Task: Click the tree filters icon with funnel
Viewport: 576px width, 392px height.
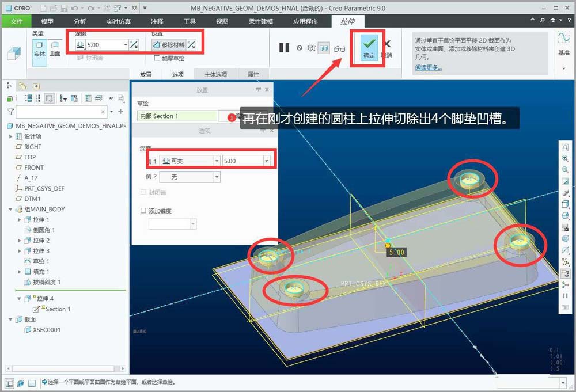Action: 63,98
